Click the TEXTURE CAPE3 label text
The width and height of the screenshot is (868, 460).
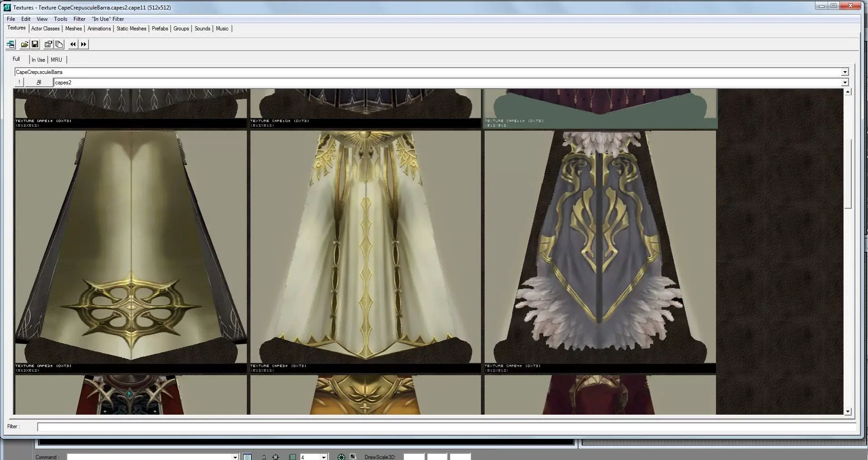[x=279, y=366]
